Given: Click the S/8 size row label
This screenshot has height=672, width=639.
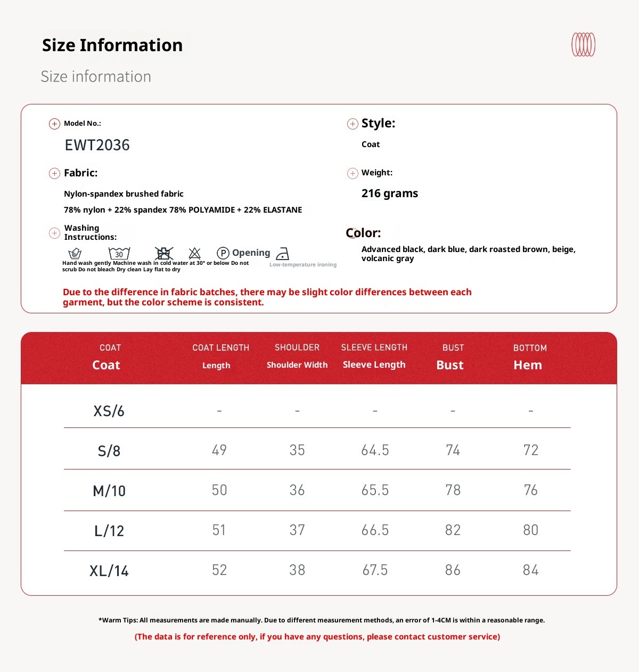Looking at the screenshot, I should [109, 451].
